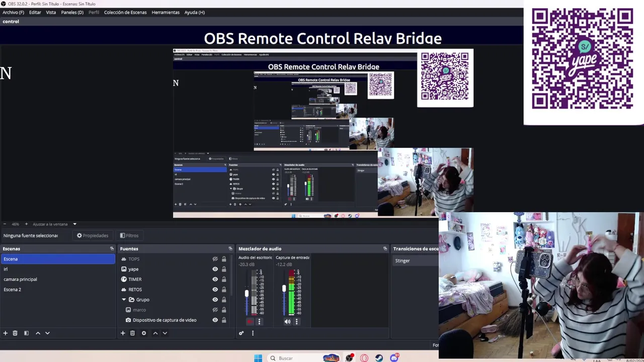Hide the Grupo group
The image size is (644, 362).
pos(215,300)
